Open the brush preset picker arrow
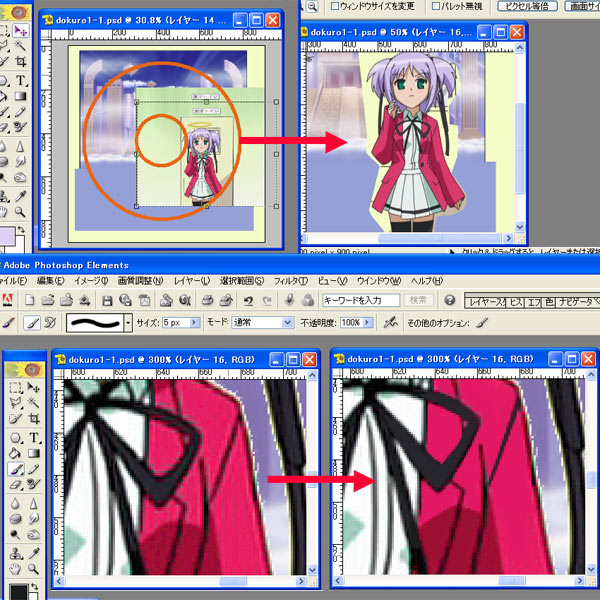Viewport: 600px width, 600px height. point(129,323)
